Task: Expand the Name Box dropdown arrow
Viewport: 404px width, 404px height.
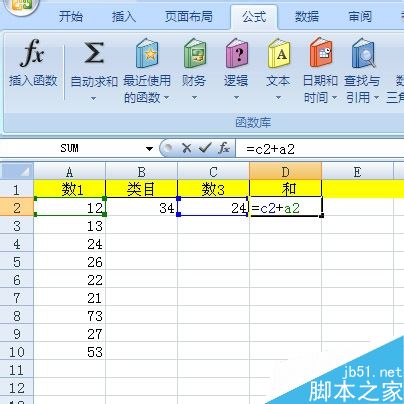Action: pyautogui.click(x=149, y=149)
